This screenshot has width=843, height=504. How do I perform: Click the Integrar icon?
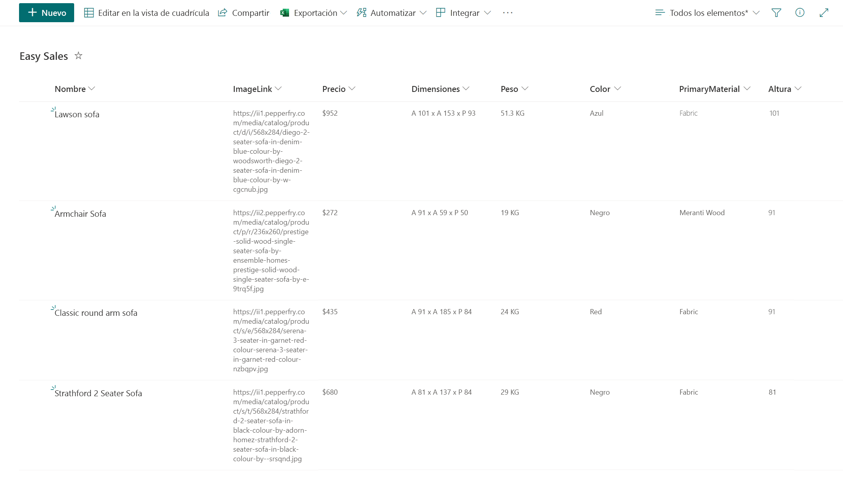pos(440,13)
